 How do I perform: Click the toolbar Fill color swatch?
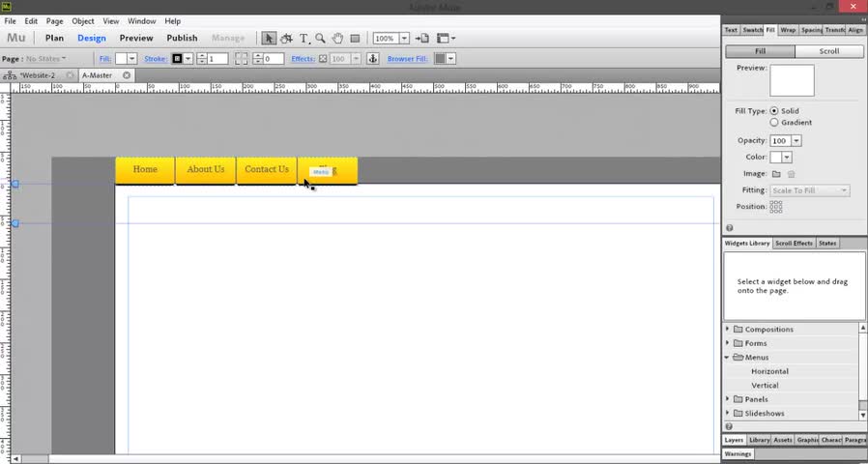(121, 59)
